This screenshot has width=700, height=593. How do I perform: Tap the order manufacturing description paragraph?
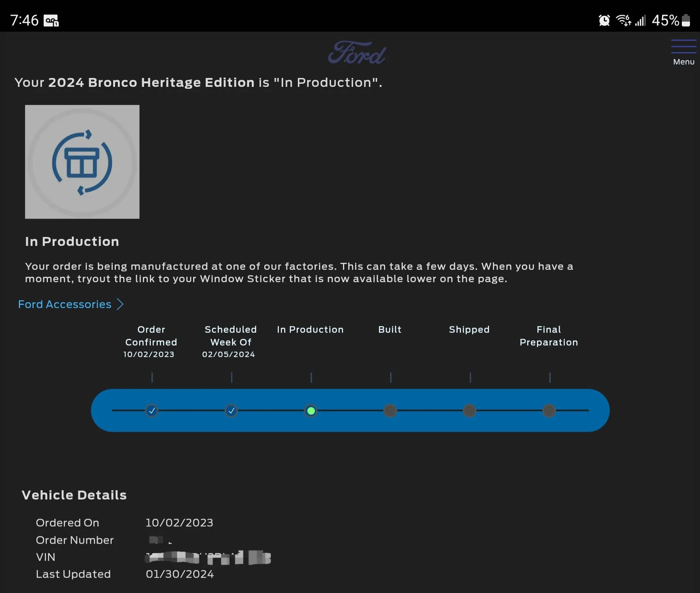point(299,273)
